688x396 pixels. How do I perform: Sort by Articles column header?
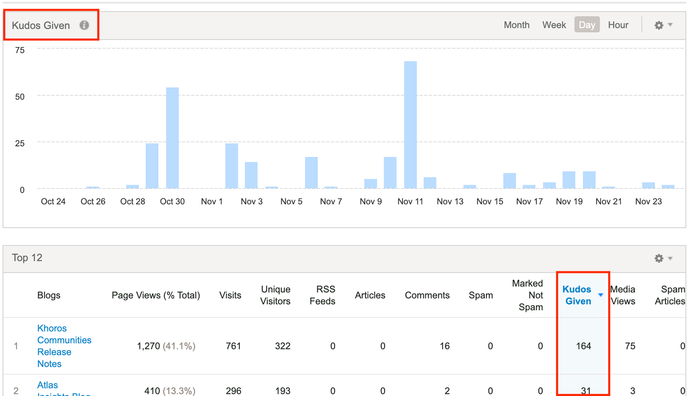370,295
